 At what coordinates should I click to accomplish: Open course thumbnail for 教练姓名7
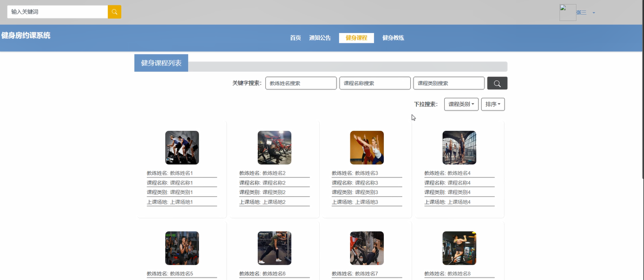point(367,248)
